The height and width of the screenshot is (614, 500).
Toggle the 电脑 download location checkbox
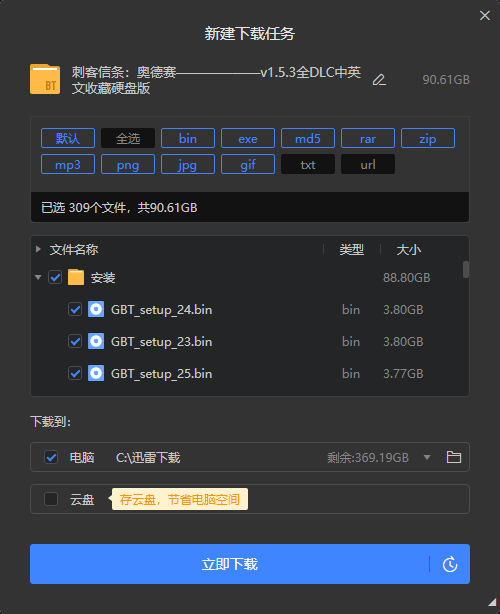[51, 457]
